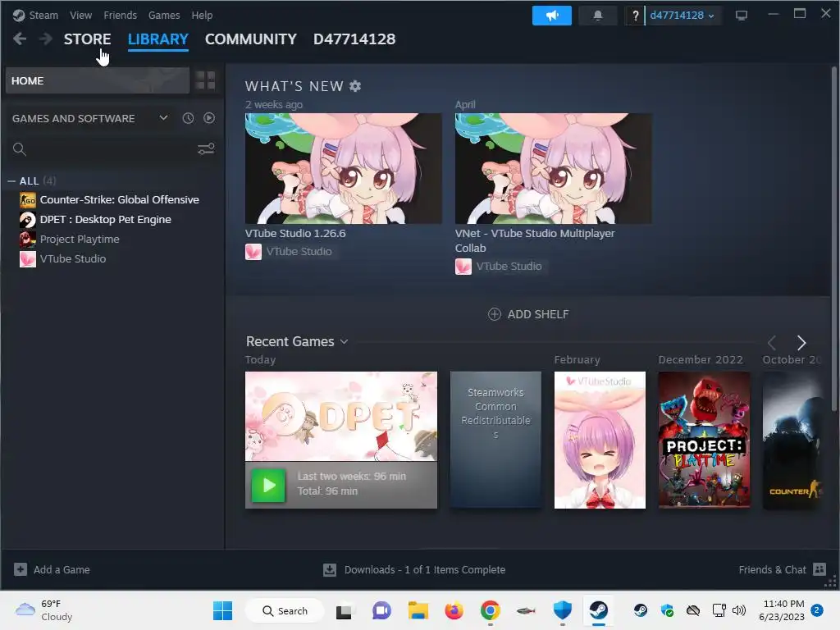Screen dimensions: 840x630
Task: Click the Counter-Strike GO icon in library list
Action: (28, 200)
